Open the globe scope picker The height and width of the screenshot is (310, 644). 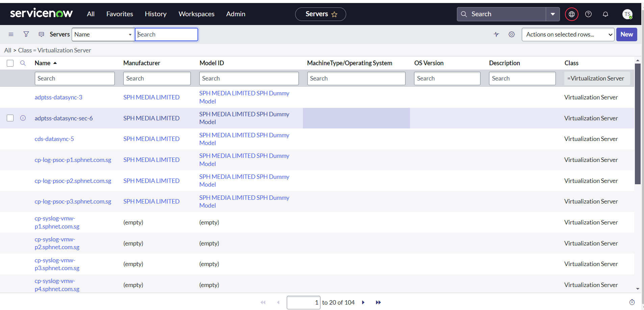(572, 14)
